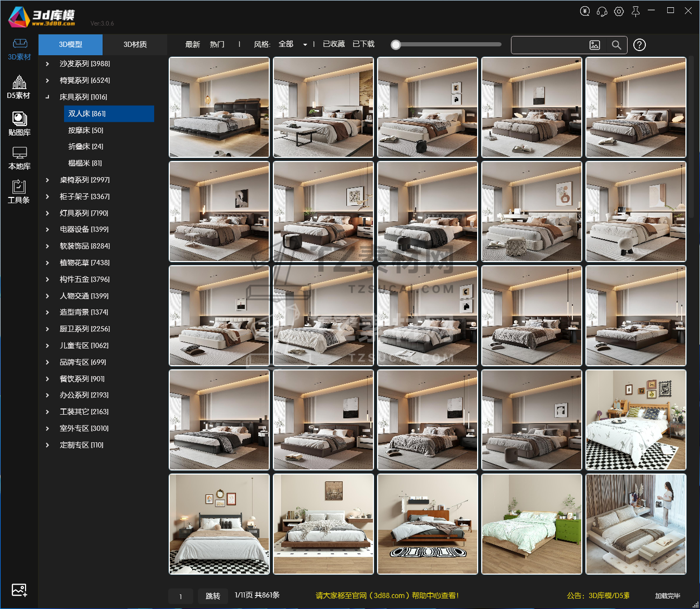
Task: Open the black leather floating bed thumbnail
Action: pos(219,107)
